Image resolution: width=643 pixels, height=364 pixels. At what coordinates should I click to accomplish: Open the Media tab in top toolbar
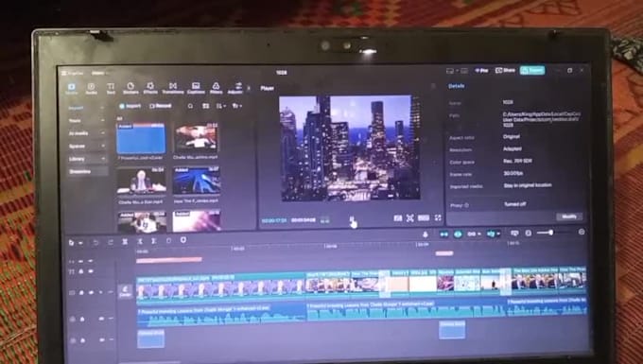(71, 88)
